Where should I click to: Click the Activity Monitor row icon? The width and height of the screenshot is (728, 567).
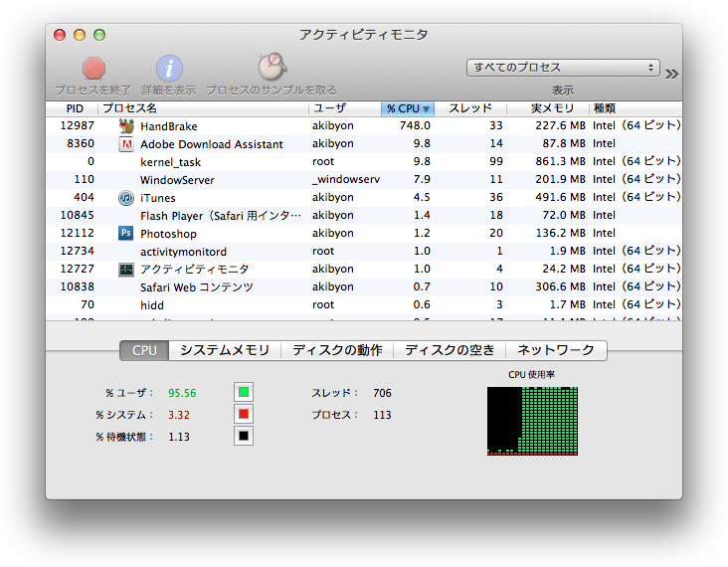click(x=126, y=270)
